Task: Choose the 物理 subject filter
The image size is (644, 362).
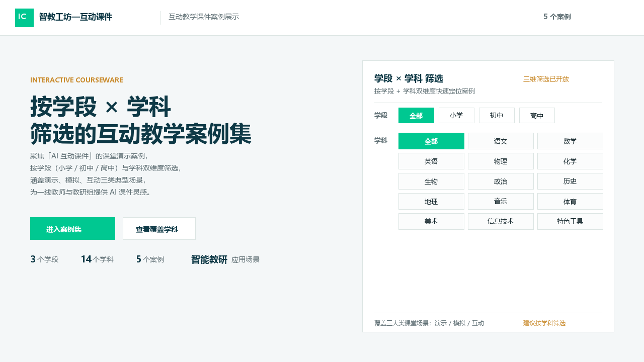Action: 501,161
